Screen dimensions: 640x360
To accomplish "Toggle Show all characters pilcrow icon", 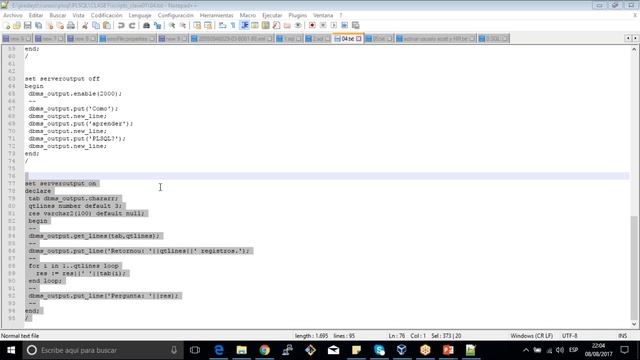I will click(x=233, y=25).
